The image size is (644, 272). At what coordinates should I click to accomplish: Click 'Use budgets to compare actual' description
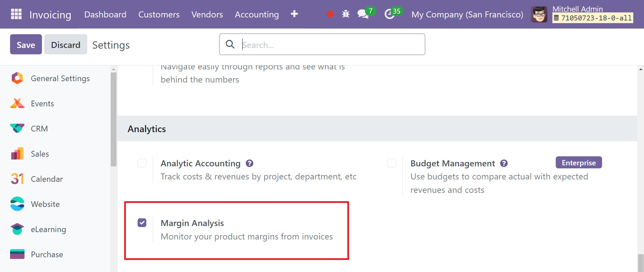point(499,183)
